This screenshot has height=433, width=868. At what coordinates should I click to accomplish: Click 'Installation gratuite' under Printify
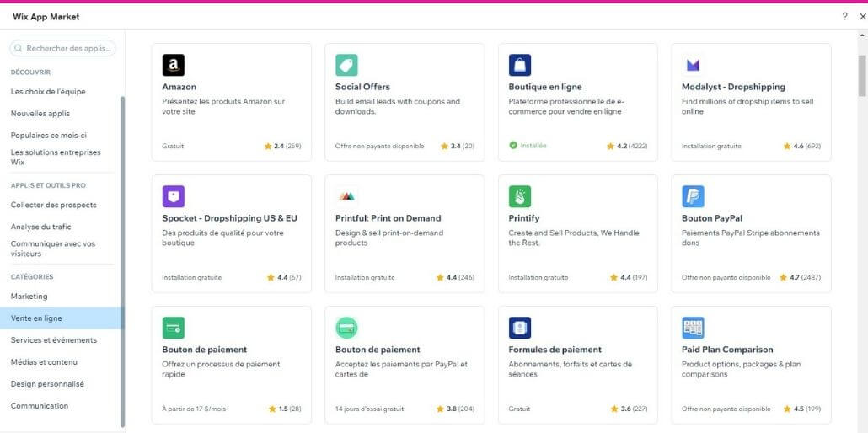point(538,277)
